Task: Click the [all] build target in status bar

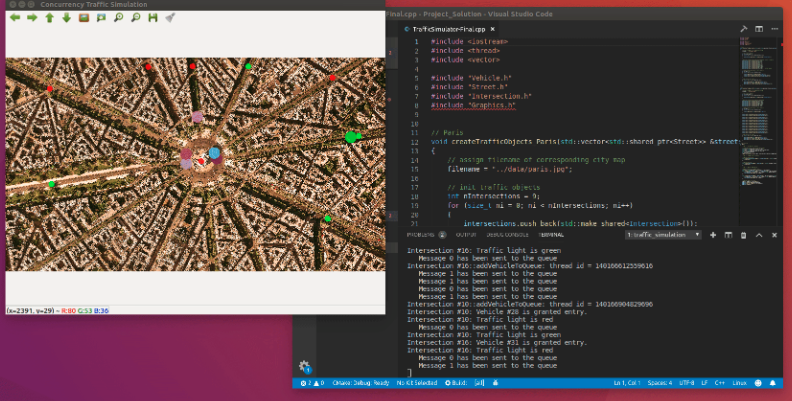Action: point(479,383)
